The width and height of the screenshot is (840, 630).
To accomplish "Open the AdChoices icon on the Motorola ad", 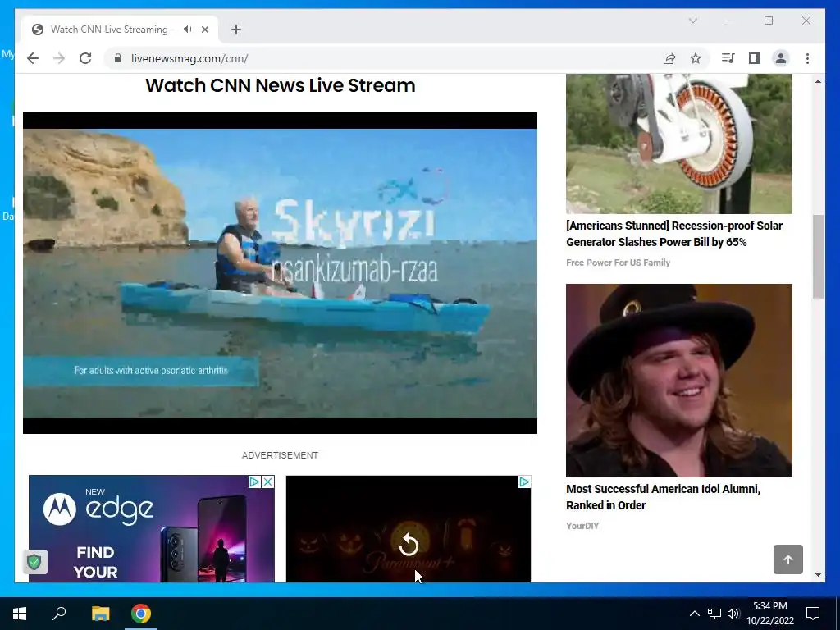I will pos(254,482).
